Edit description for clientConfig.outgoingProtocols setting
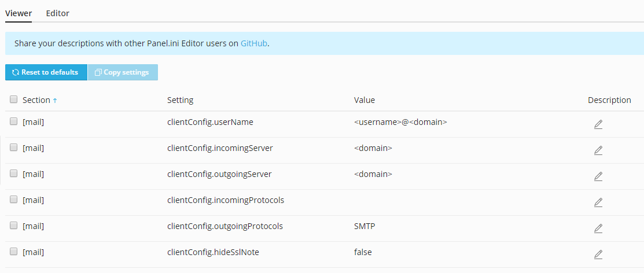Screen dimensions: 644x273 pos(598,228)
